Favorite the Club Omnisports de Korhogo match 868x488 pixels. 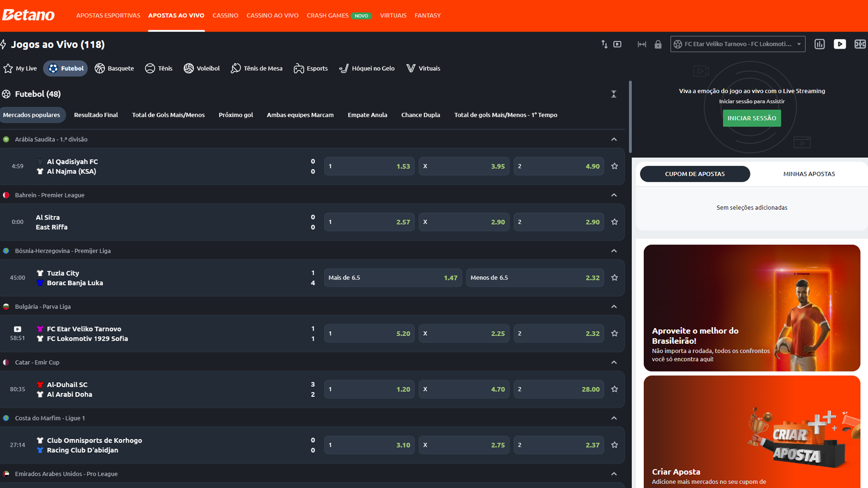[x=614, y=445]
